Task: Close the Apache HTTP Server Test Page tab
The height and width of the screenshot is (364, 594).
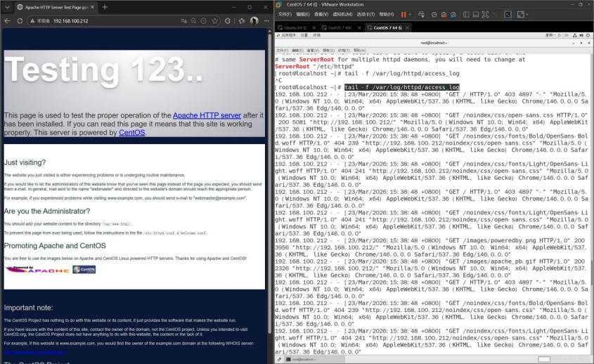Action: (x=92, y=7)
